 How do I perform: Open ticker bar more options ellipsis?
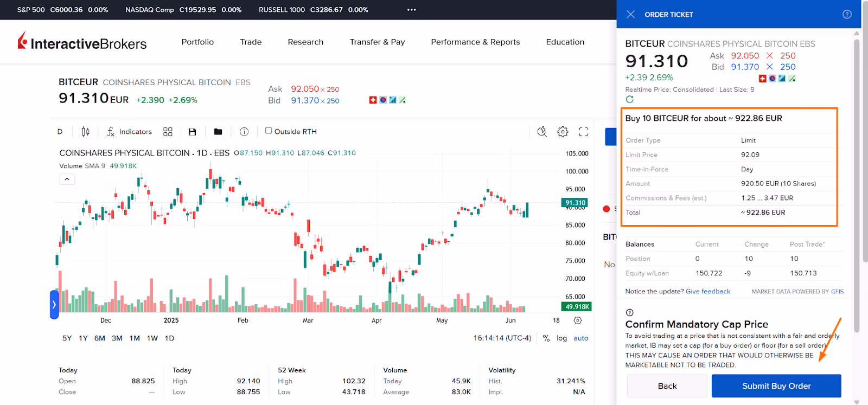pos(412,10)
